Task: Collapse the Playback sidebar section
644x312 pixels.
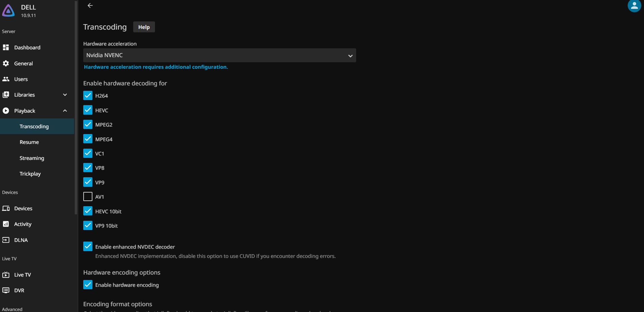Action: tap(65, 111)
